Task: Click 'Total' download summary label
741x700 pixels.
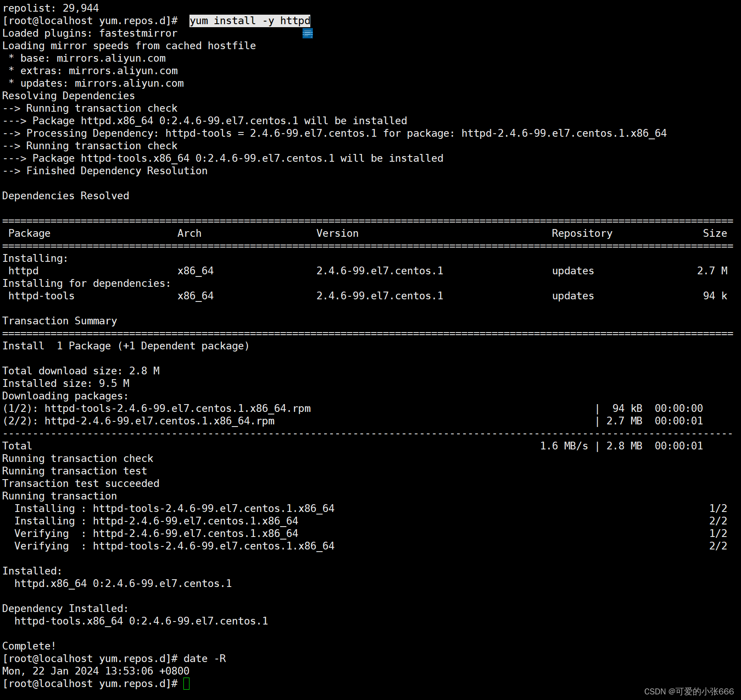Action: [x=17, y=446]
